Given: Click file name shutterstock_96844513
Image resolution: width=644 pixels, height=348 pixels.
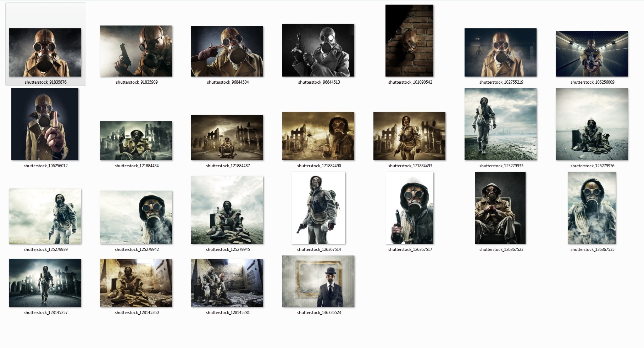Looking at the screenshot, I should pyautogui.click(x=319, y=82).
